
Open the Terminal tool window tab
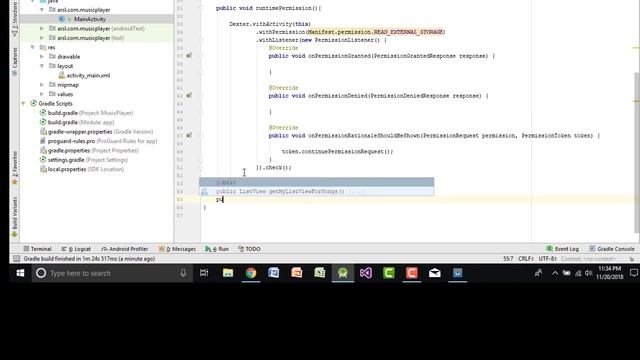(x=37, y=249)
